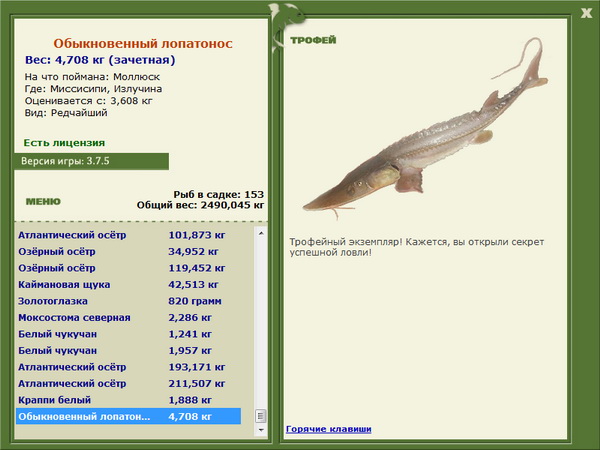Image resolution: width=600 pixels, height=450 pixels.
Task: Select Моксостома северная 2,286 кг row
Action: [x=129, y=317]
